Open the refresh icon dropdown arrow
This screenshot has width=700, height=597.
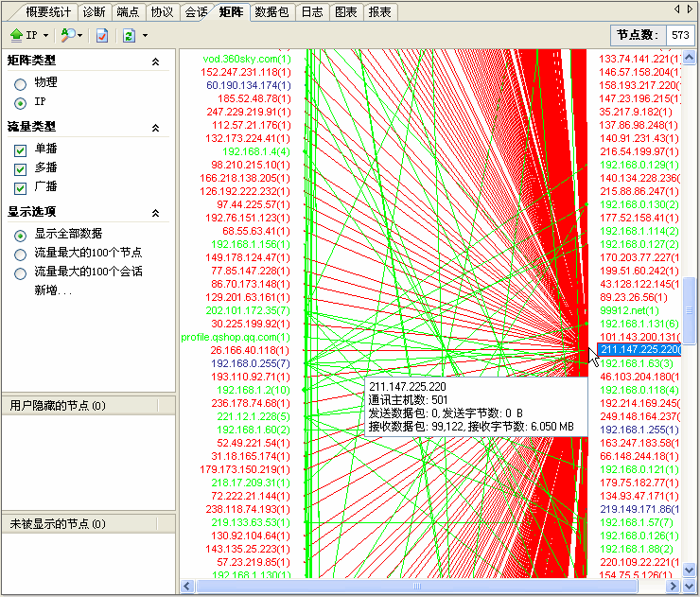[145, 35]
